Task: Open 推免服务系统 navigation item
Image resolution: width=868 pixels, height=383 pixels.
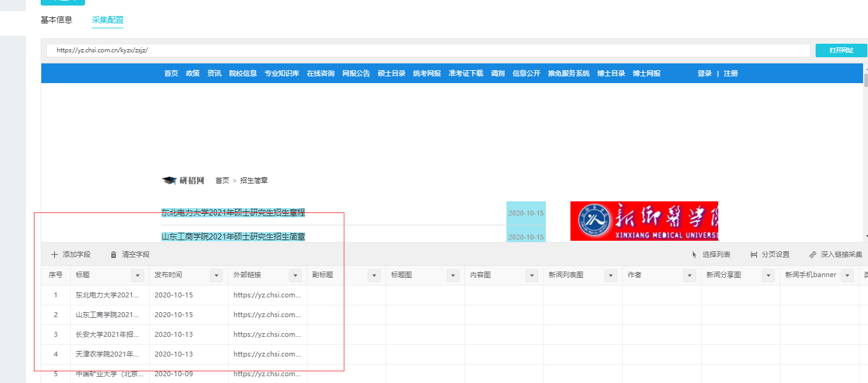Action: click(x=569, y=73)
